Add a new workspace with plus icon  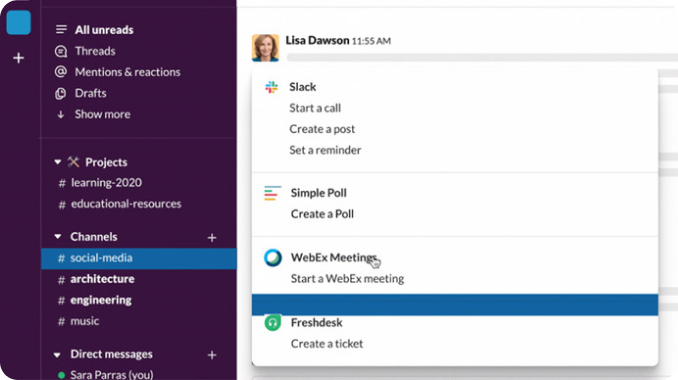(x=19, y=58)
